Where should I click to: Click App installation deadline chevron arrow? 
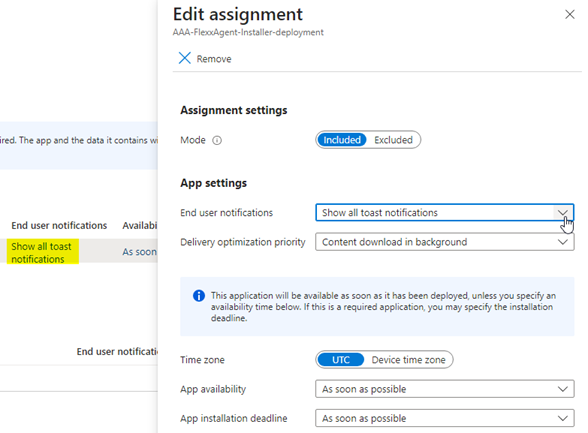pyautogui.click(x=562, y=418)
